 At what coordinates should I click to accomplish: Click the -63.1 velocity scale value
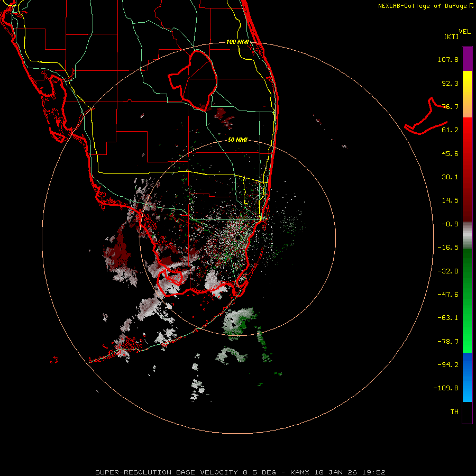[448, 318]
